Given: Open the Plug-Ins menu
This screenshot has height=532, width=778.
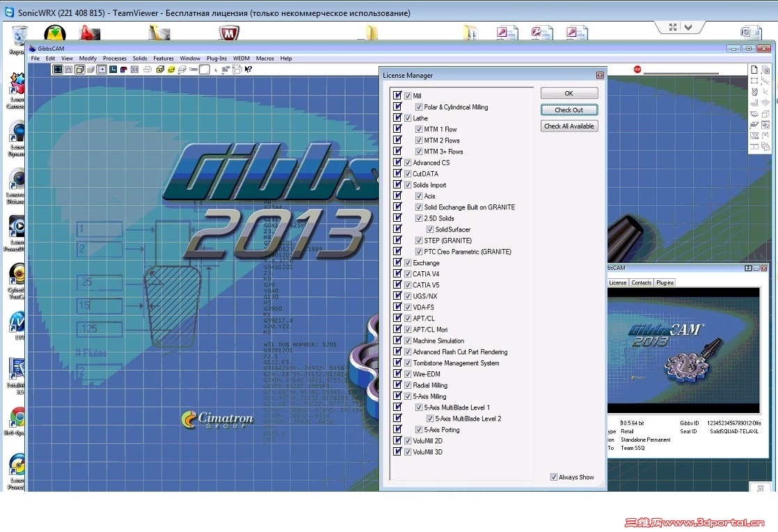Looking at the screenshot, I should (x=216, y=58).
